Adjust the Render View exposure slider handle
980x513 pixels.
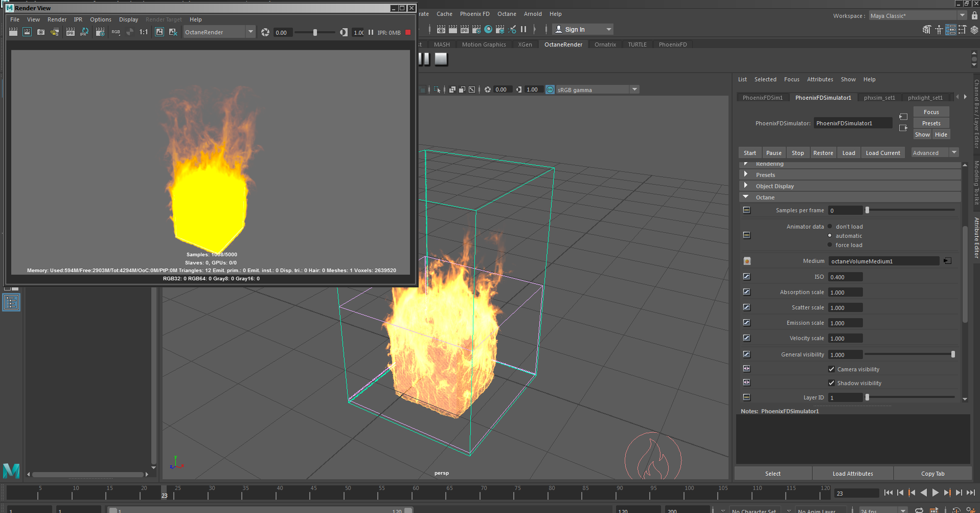pyautogui.click(x=315, y=32)
